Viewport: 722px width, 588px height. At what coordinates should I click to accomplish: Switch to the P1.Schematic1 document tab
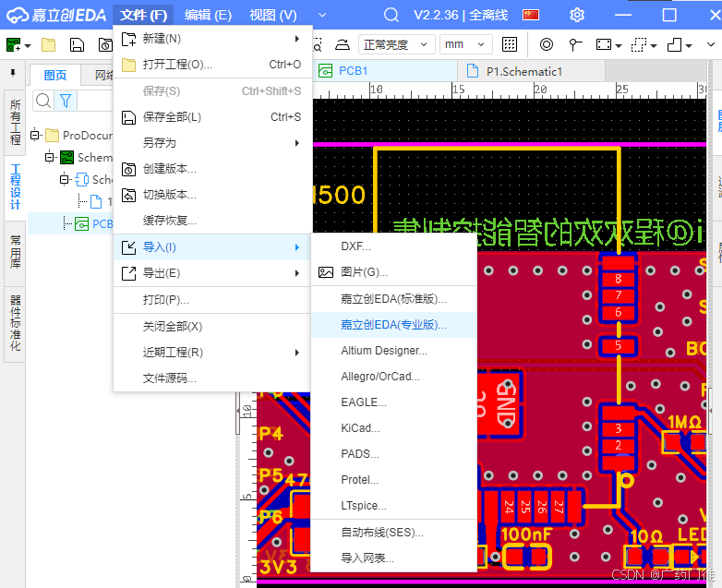(532, 71)
